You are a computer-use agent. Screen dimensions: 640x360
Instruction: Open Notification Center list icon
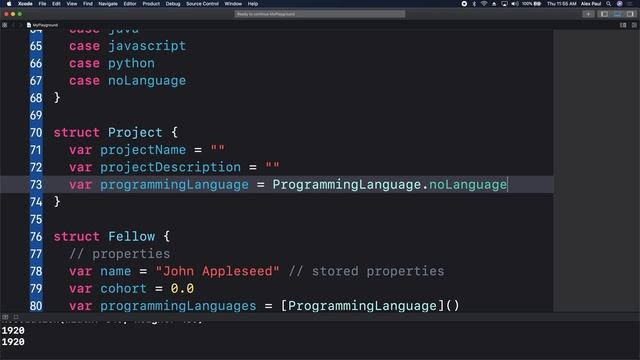pos(631,4)
